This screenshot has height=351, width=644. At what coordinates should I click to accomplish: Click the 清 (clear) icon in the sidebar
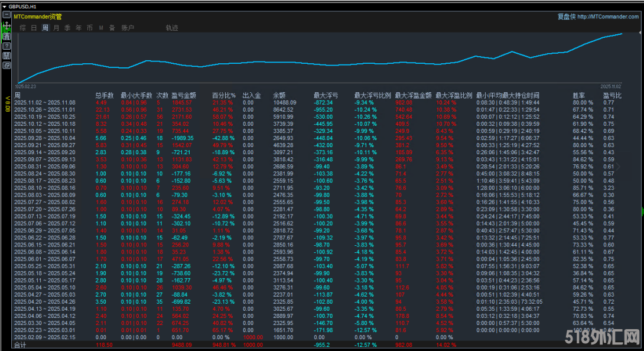tap(7, 36)
